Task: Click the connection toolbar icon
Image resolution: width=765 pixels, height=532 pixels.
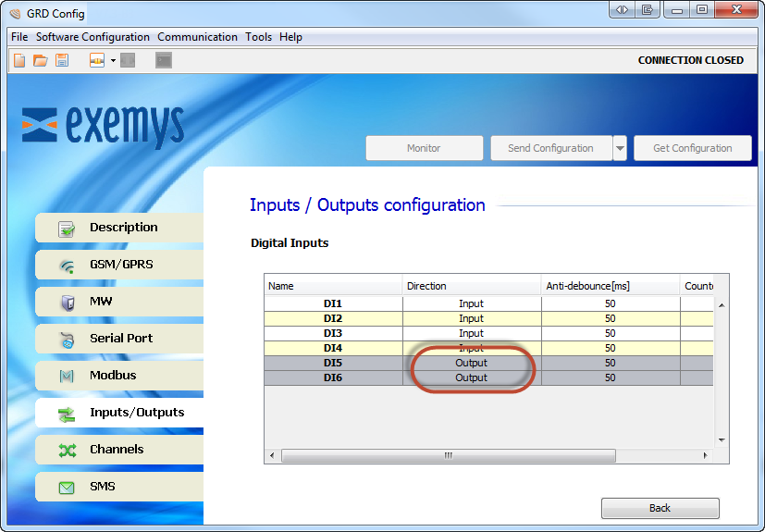Action: 96,60
